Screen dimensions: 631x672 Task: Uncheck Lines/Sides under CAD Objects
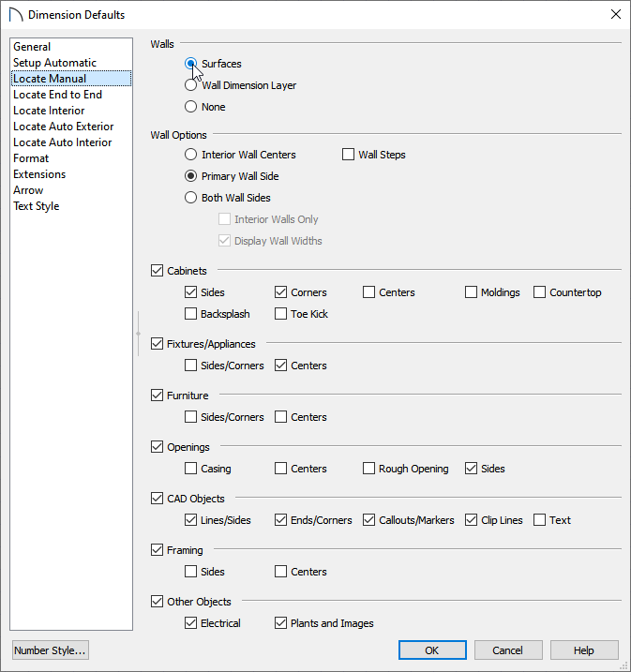(190, 520)
